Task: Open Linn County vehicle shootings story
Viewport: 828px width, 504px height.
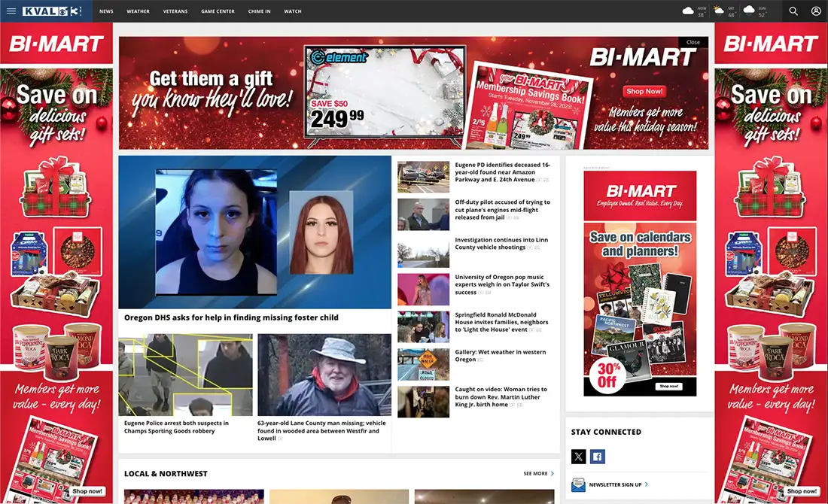Action: (501, 243)
